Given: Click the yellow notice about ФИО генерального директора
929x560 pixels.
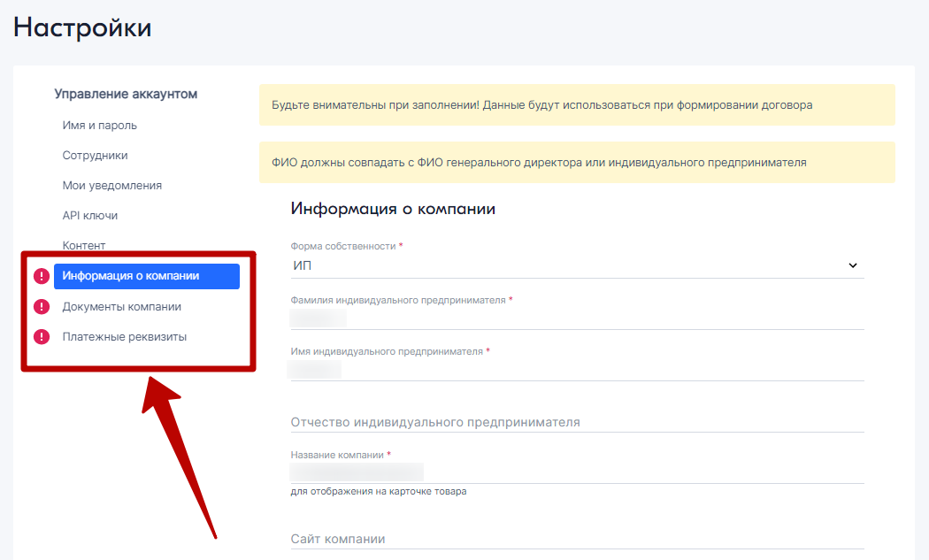Looking at the screenshot, I should (577, 163).
